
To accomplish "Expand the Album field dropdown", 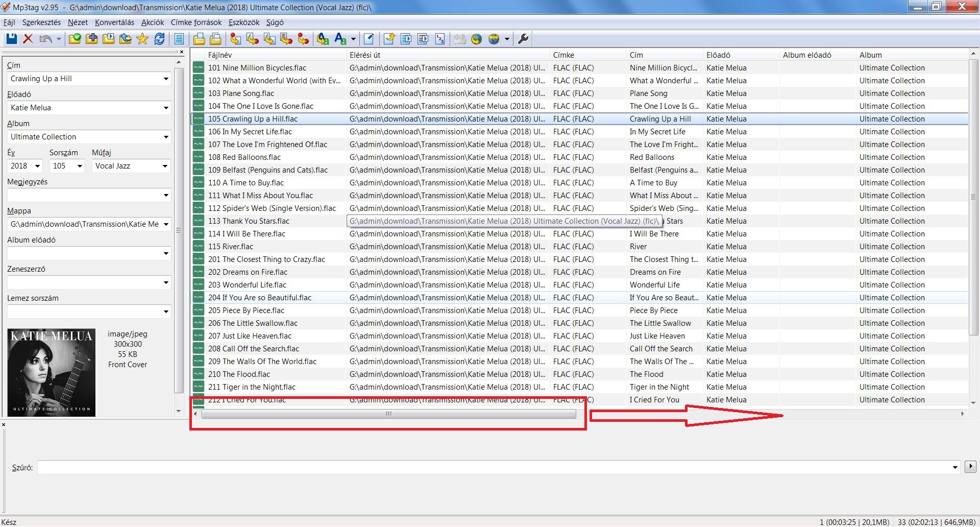I will pos(166,137).
